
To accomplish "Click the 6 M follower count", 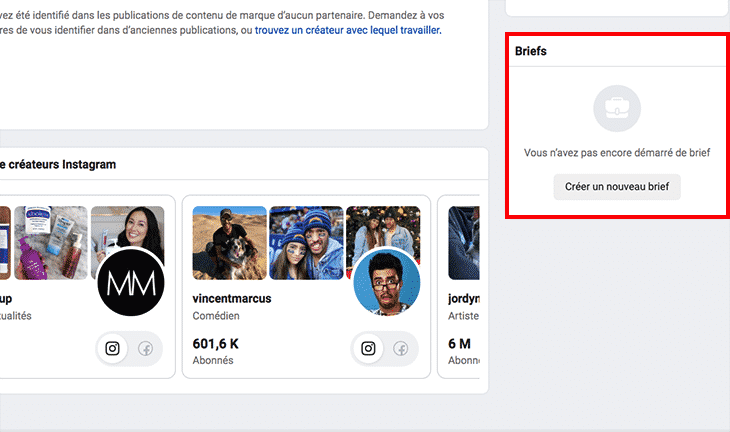I will point(460,343).
